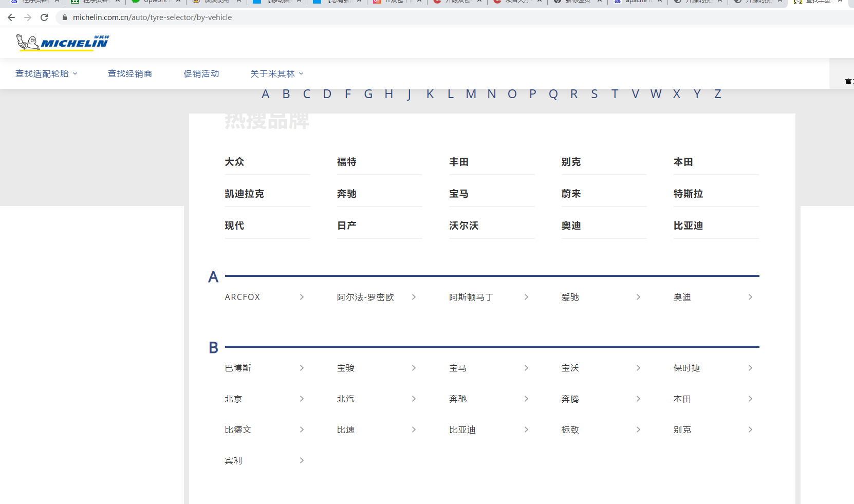Click 宝马 text in section B
This screenshot has width=854, height=504.
pos(458,368)
